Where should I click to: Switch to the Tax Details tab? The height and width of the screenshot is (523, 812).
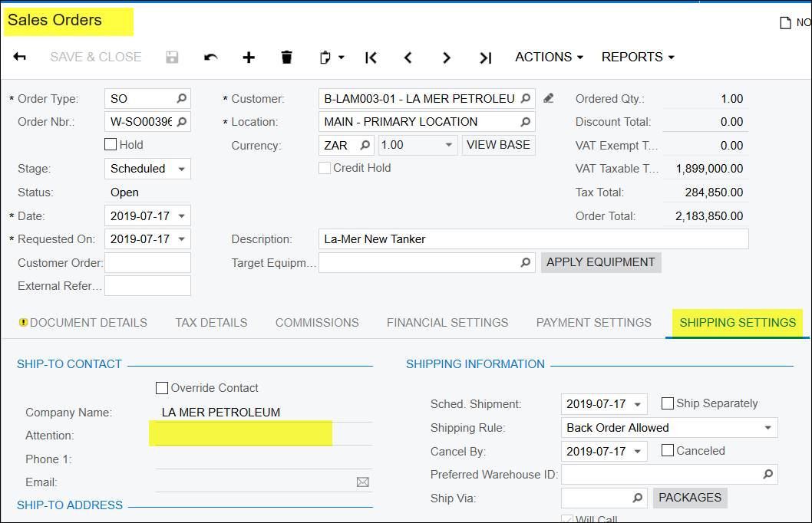211,323
